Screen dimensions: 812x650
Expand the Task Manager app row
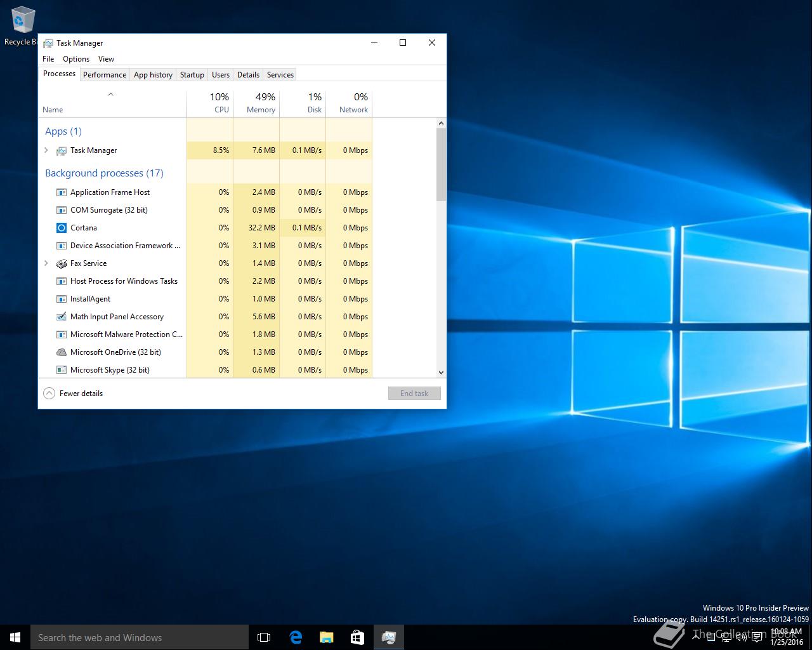[46, 150]
